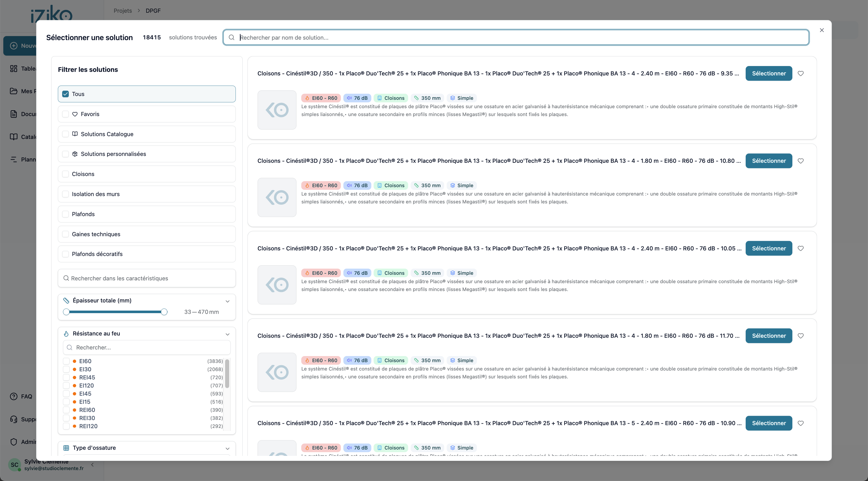Click the maximum thickness slider handle
This screenshot has width=868, height=481.
(x=164, y=312)
